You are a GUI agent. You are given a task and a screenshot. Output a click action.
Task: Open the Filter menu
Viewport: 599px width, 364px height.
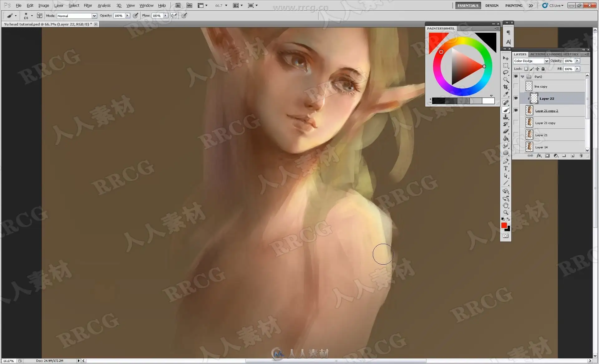click(88, 6)
